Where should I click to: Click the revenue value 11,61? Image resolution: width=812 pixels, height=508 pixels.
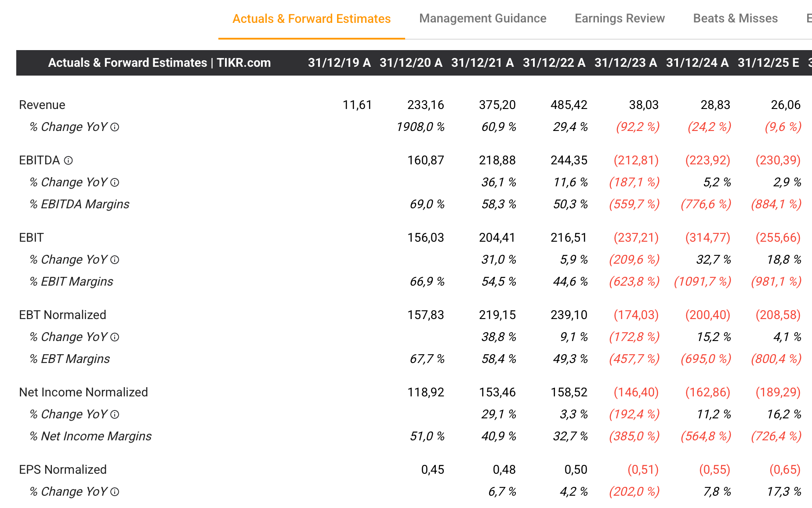click(x=357, y=105)
